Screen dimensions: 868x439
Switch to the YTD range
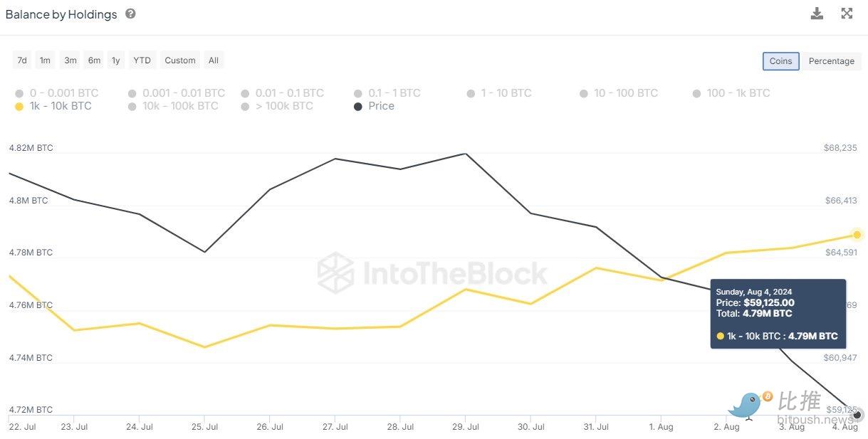142,60
